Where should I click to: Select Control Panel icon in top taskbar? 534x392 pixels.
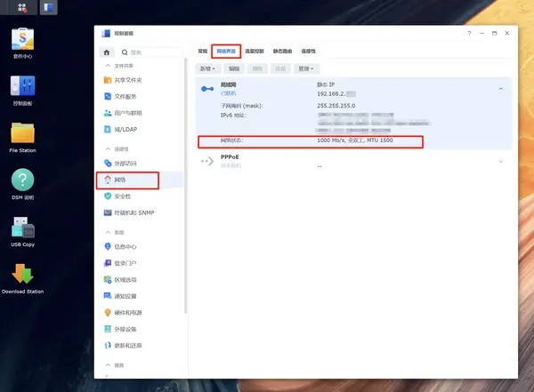point(49,7)
